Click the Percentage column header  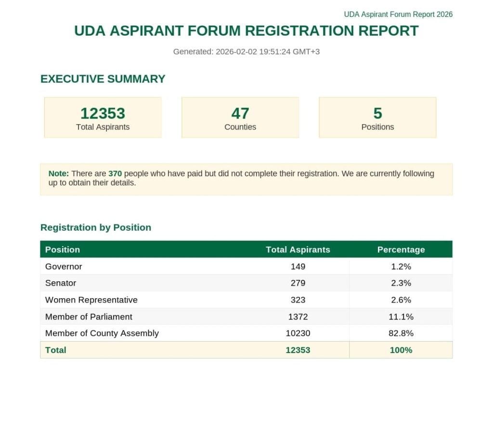[x=401, y=250]
